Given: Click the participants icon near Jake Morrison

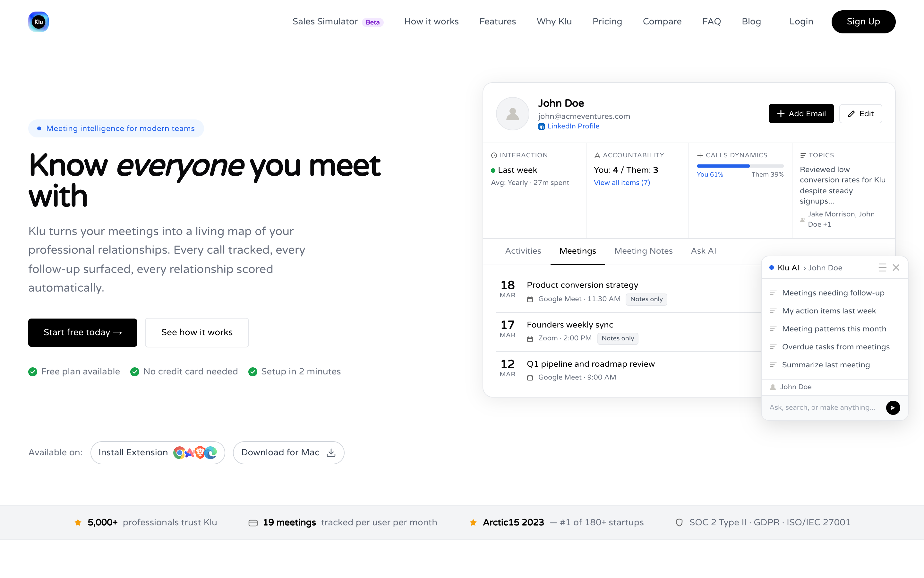Looking at the screenshot, I should click(x=803, y=219).
